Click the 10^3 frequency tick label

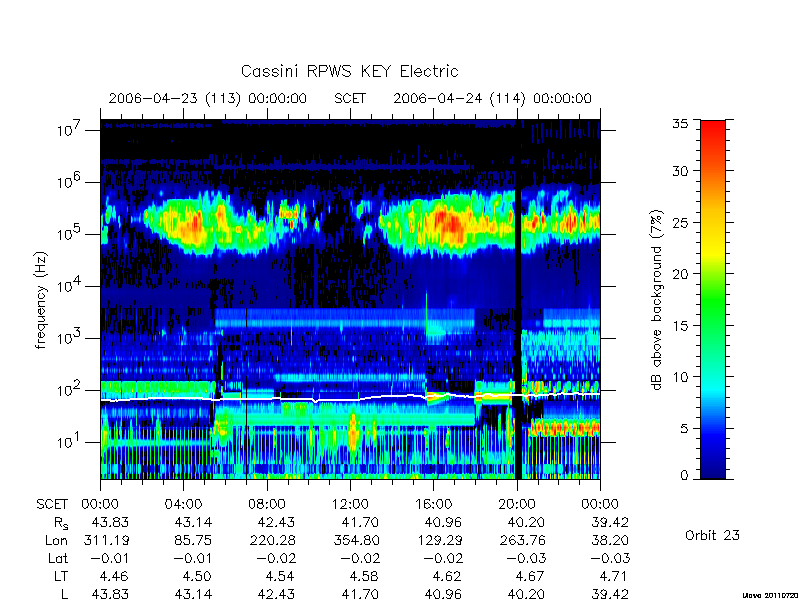click(x=69, y=337)
